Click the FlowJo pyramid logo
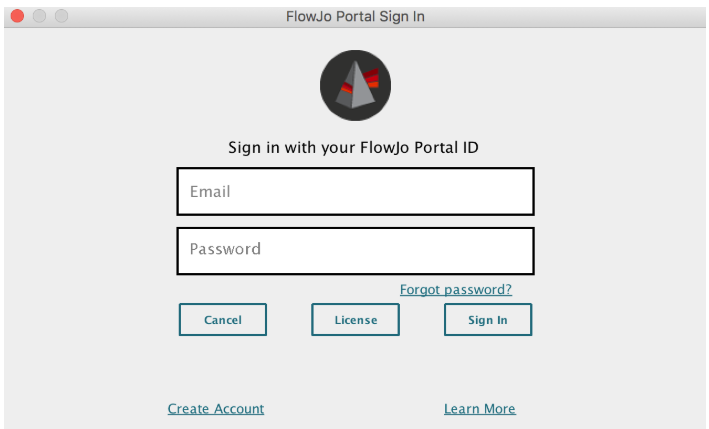The height and width of the screenshot is (429, 709). point(353,88)
